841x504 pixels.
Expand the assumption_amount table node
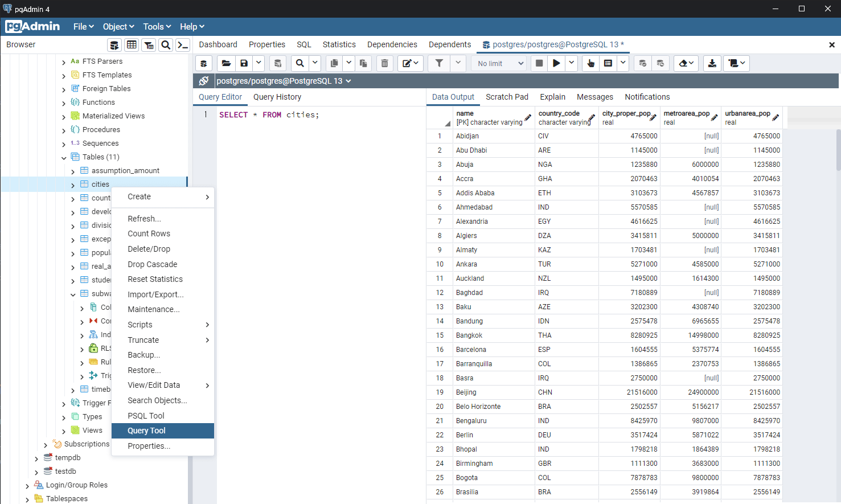tap(73, 171)
